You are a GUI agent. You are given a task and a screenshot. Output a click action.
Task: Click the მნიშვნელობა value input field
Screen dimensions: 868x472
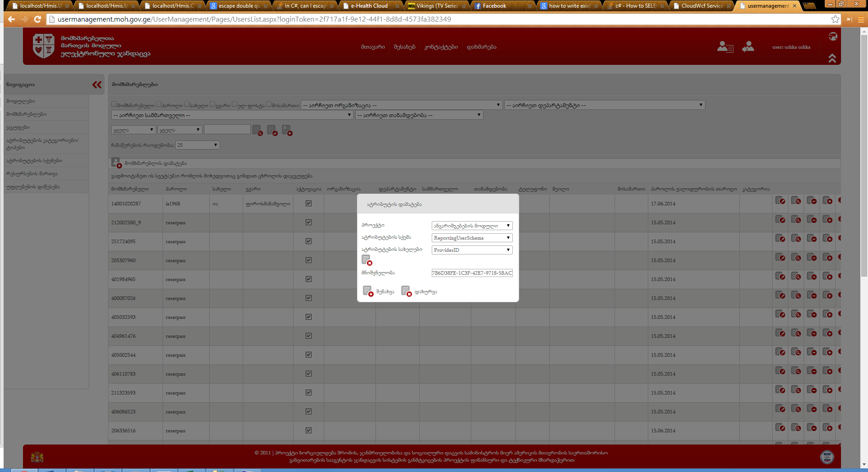tap(471, 273)
